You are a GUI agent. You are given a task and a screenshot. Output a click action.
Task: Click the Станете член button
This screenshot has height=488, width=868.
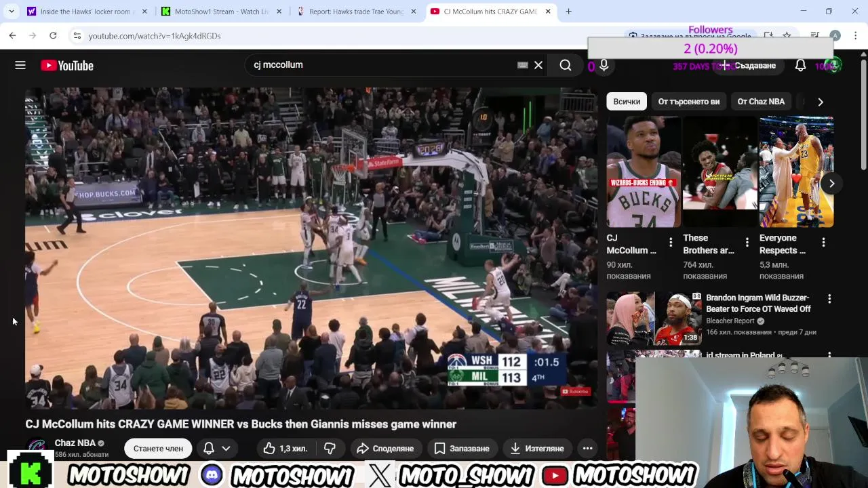[158, 448]
